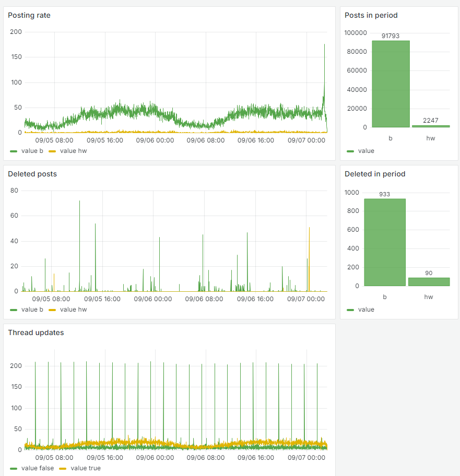Click the tallest green Deleted posts spike
The width and height of the screenshot is (460, 476).
coord(79,243)
